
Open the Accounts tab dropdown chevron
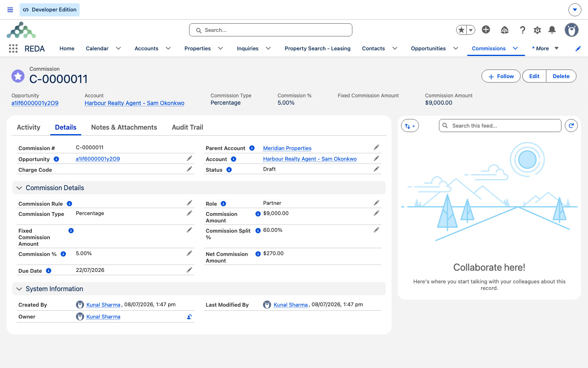click(168, 48)
